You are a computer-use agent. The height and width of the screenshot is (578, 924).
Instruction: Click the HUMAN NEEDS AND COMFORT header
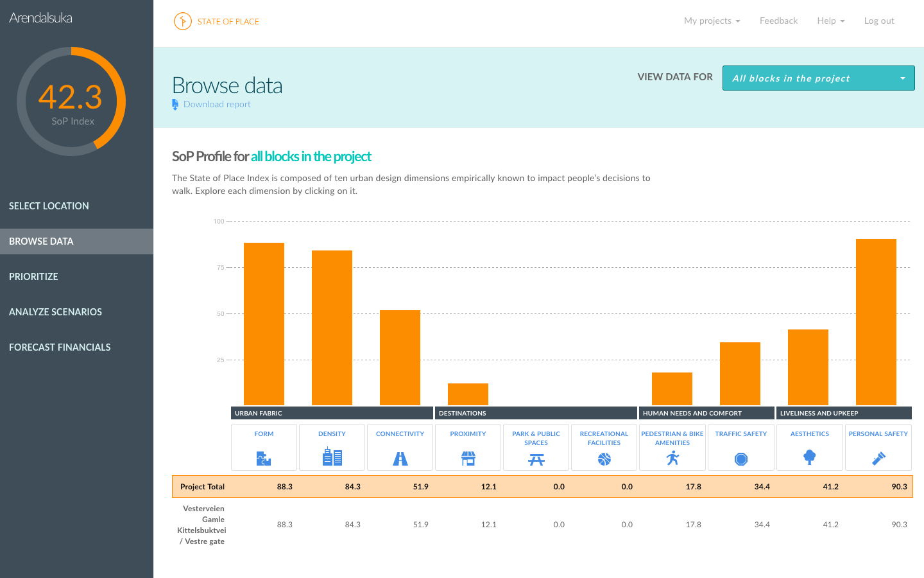point(706,413)
